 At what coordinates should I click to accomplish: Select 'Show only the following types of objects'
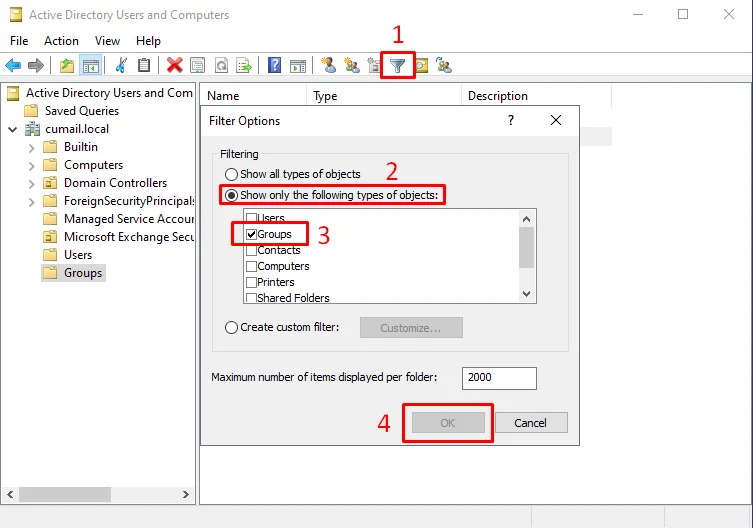[231, 195]
